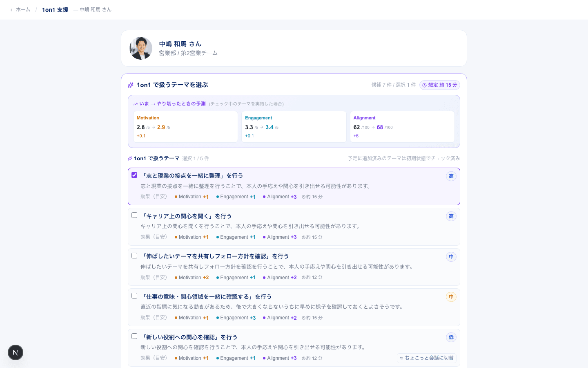Image resolution: width=588 pixels, height=368 pixels.
Task: Open the Next.js dev tools N icon
Action: click(16, 352)
